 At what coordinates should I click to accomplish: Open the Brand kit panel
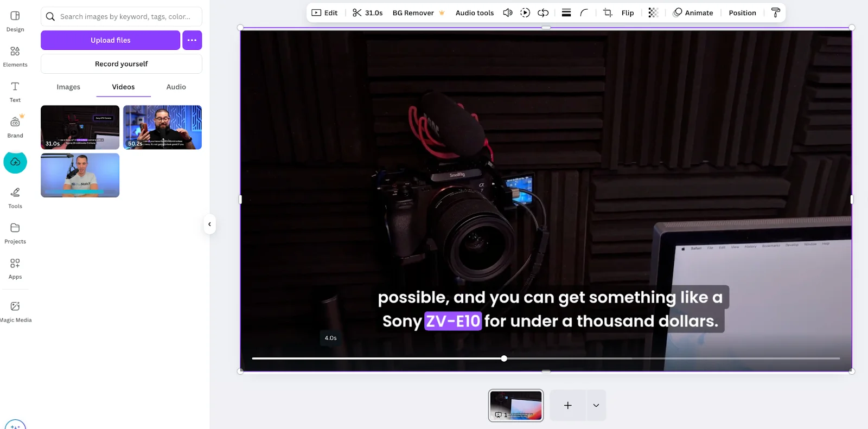15,127
